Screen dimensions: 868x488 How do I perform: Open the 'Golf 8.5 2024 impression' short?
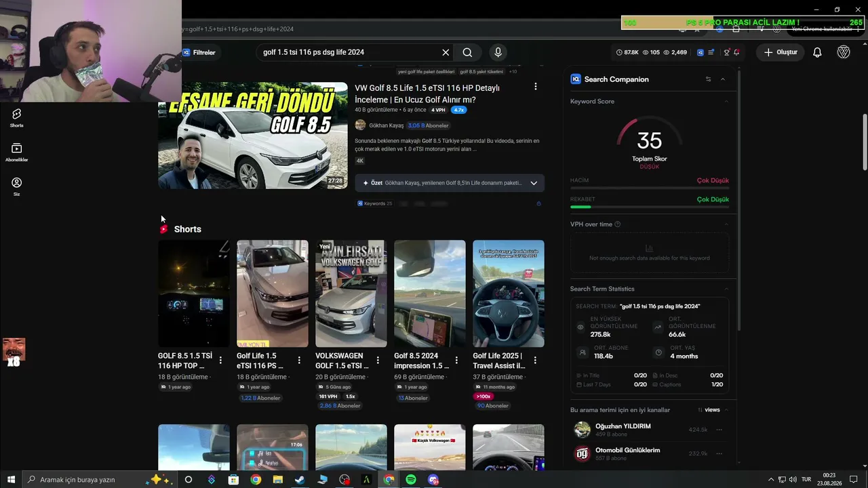430,293
